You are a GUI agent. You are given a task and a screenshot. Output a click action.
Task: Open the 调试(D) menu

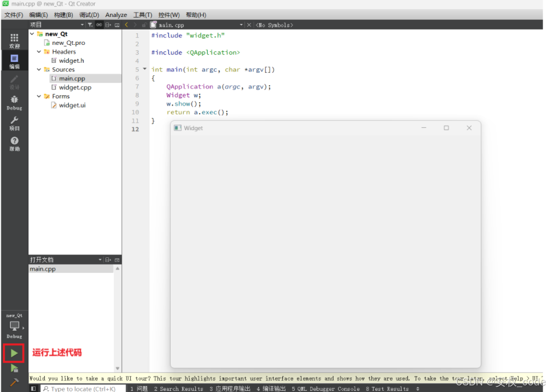pos(89,15)
